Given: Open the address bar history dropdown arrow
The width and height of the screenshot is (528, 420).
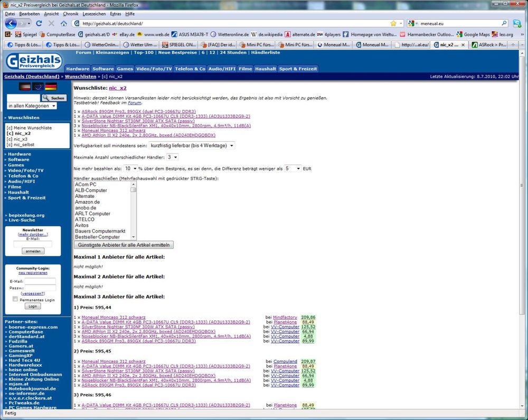Looking at the screenshot, I should point(401,23).
